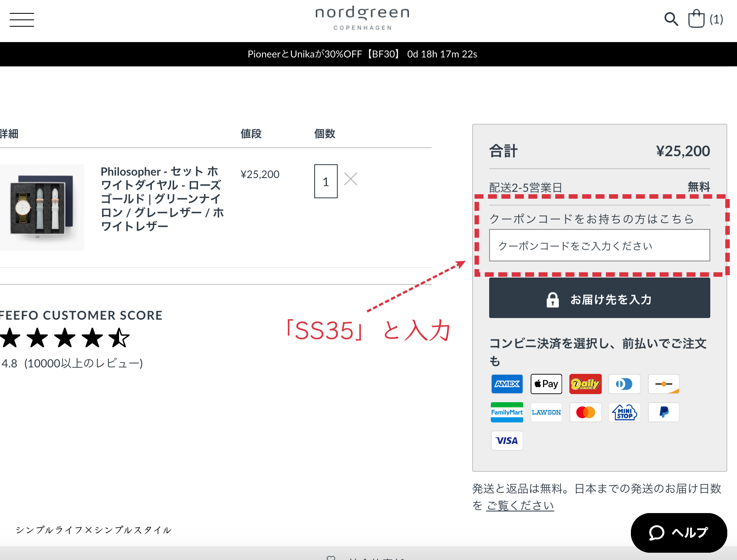Open the hamburger navigation menu
The width and height of the screenshot is (737, 560).
point(22,19)
